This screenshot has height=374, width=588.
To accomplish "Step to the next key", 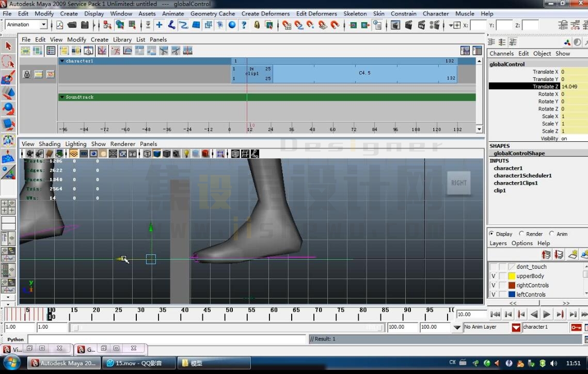I will [560, 314].
